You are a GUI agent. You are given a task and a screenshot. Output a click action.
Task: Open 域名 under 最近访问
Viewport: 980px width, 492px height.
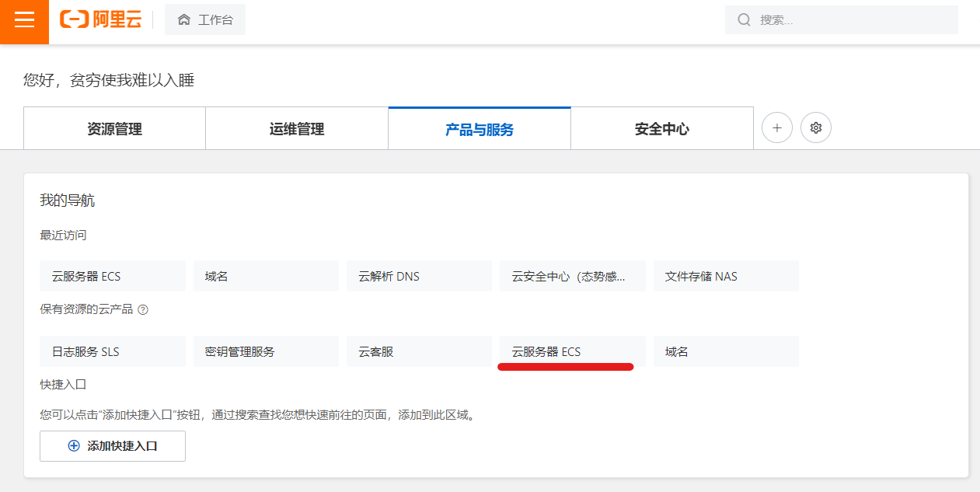pos(266,276)
